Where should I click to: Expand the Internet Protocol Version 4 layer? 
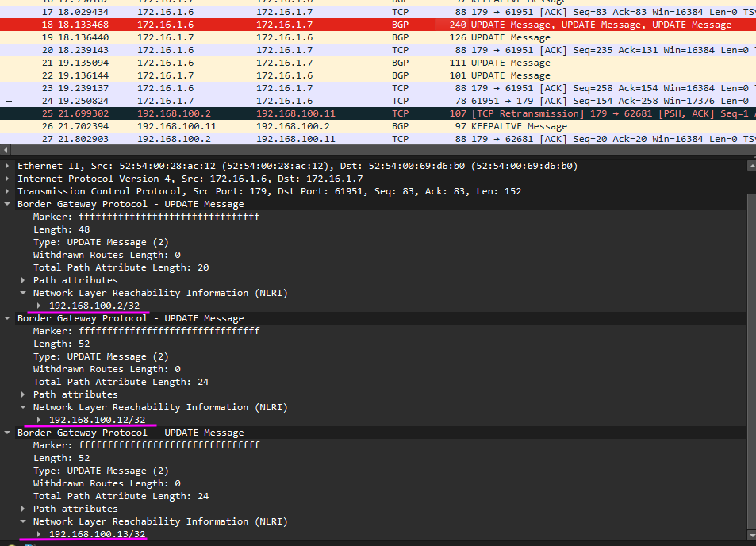click(x=7, y=179)
